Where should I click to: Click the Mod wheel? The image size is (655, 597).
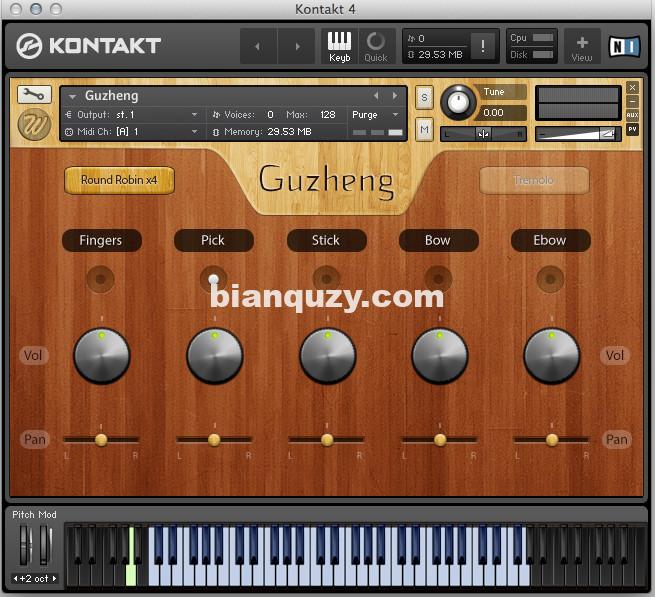(x=45, y=545)
